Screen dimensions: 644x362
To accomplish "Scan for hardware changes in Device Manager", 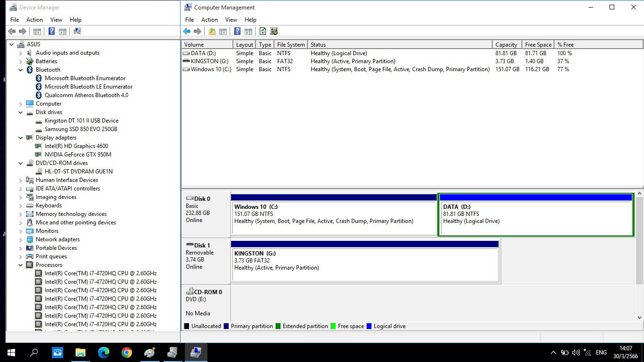I will coord(77,31).
